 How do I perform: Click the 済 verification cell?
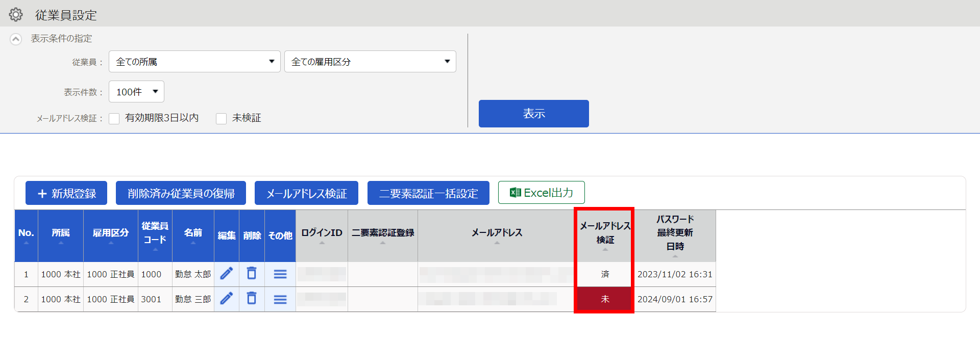[x=605, y=274]
